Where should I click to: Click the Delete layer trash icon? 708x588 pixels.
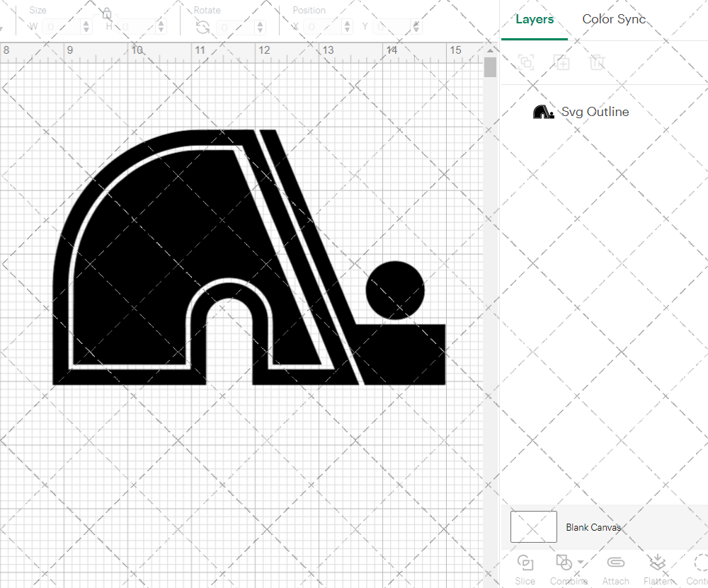[x=597, y=62]
